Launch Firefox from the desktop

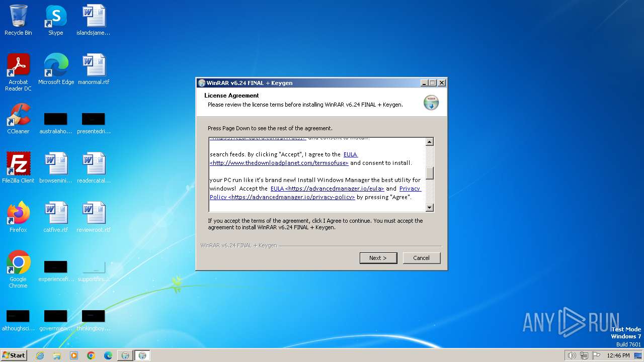pos(18,217)
